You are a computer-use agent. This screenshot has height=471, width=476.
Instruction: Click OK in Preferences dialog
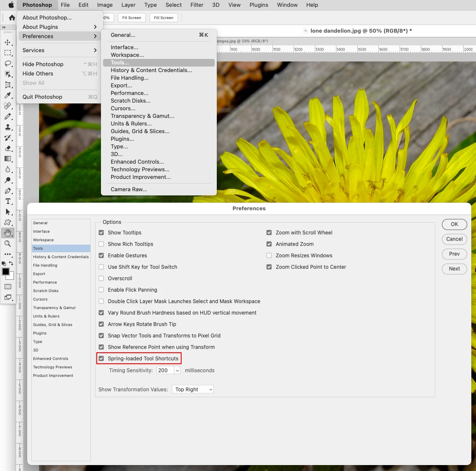point(454,224)
